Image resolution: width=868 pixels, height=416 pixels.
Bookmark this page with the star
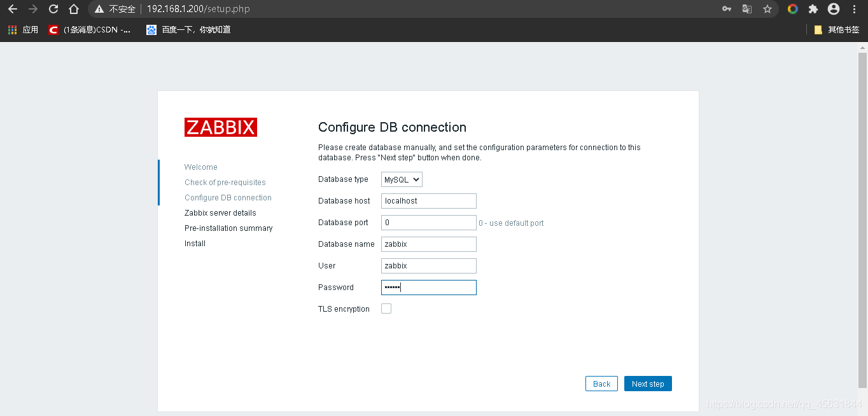click(767, 9)
